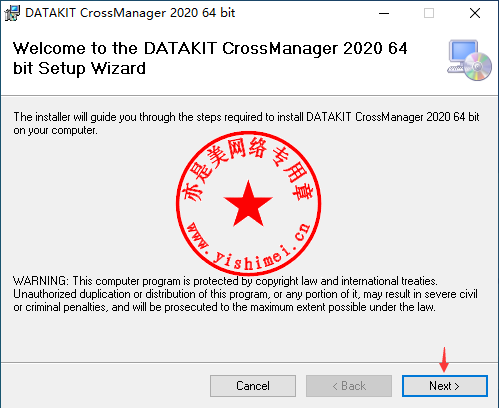Click the CD disc in setup graphic

point(478,67)
